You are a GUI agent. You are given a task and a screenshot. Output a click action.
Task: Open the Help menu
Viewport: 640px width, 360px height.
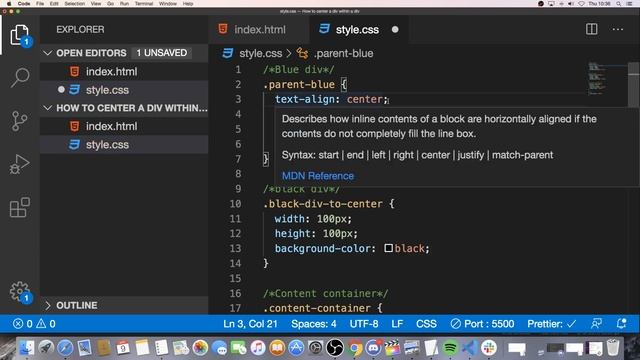pos(188,4)
